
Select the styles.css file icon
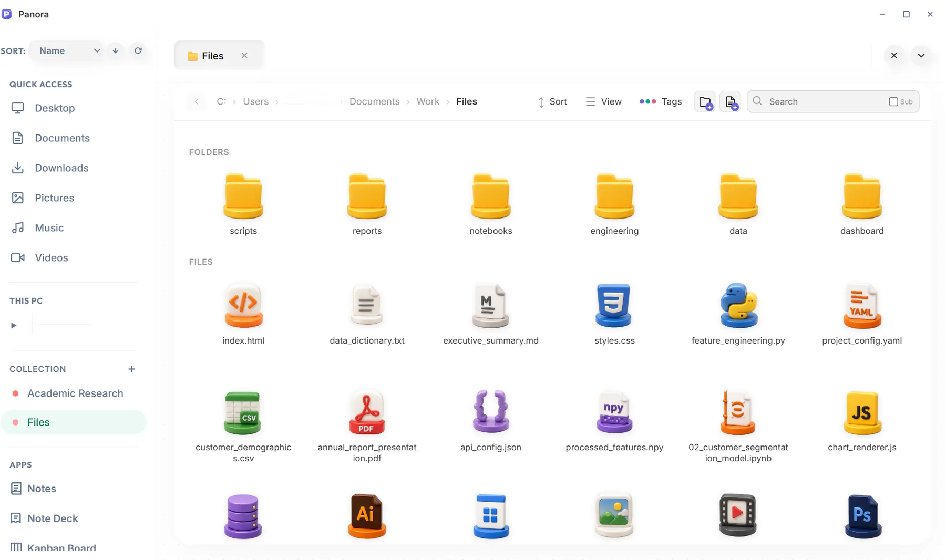[613, 305]
